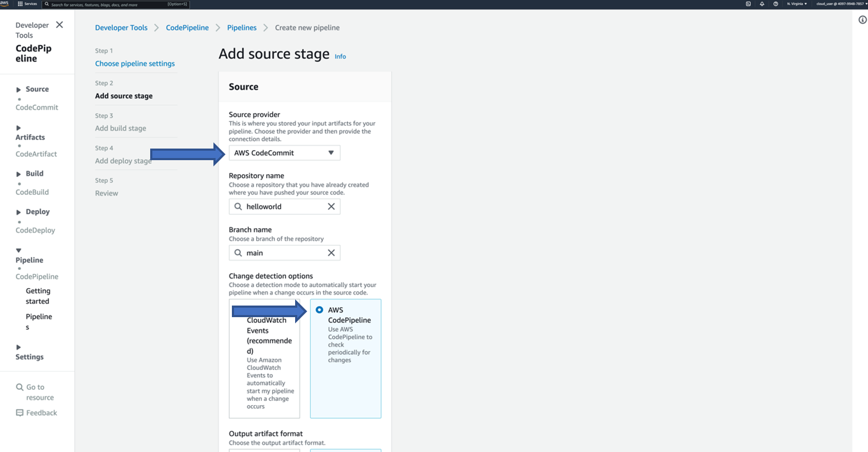Screen dimensions: 868x452
Task: Select the AWS CodePipeline change detection option
Action: (319, 310)
